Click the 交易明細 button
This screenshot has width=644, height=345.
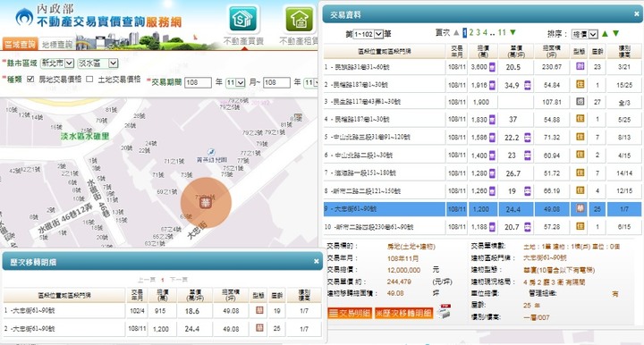coord(350,313)
